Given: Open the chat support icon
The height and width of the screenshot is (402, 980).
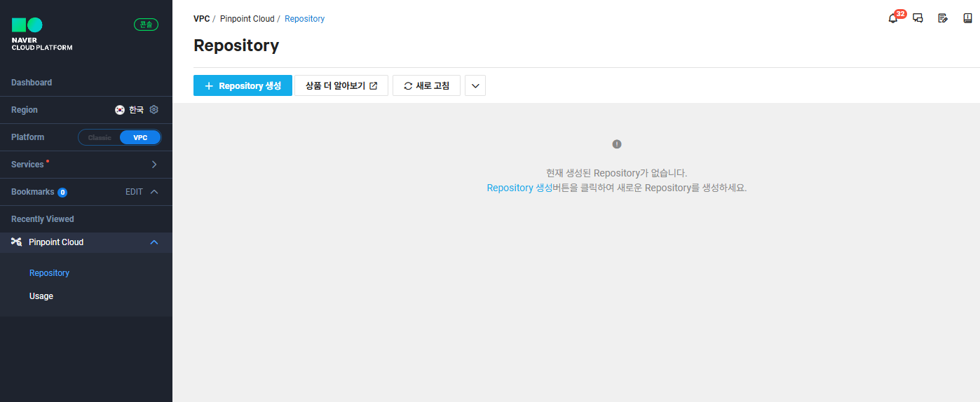Looking at the screenshot, I should 918,19.
